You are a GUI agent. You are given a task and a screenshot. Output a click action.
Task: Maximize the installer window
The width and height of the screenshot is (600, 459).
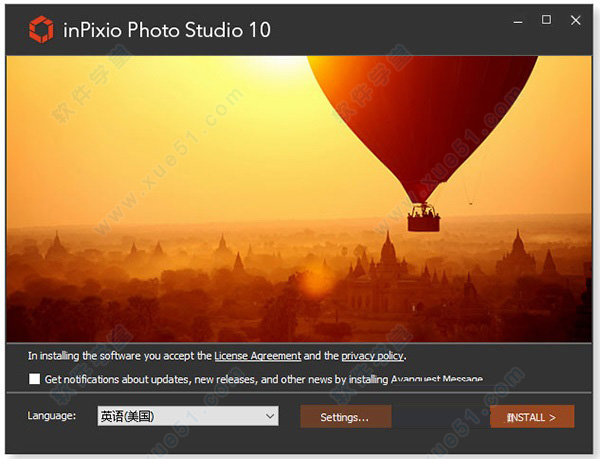pos(546,20)
